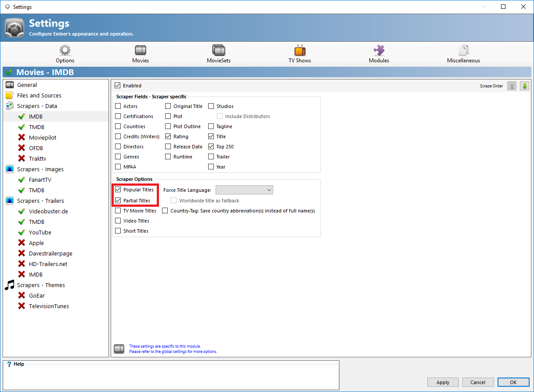The height and width of the screenshot is (392, 534).
Task: Check the Release Date field
Action: pyautogui.click(x=168, y=147)
